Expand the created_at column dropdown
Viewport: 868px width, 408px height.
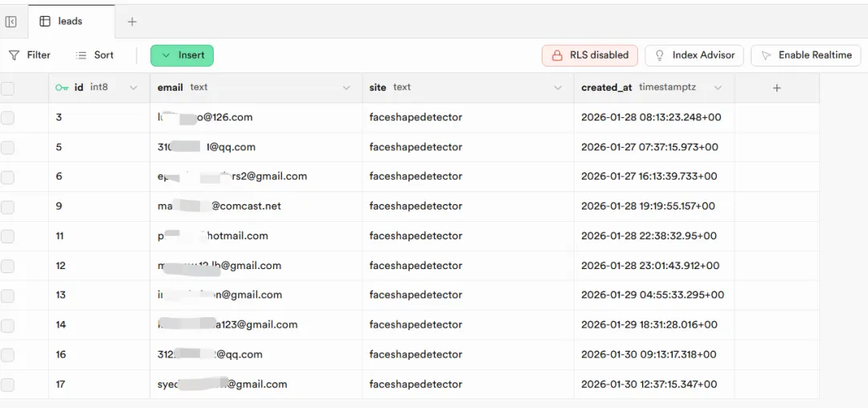(x=718, y=88)
